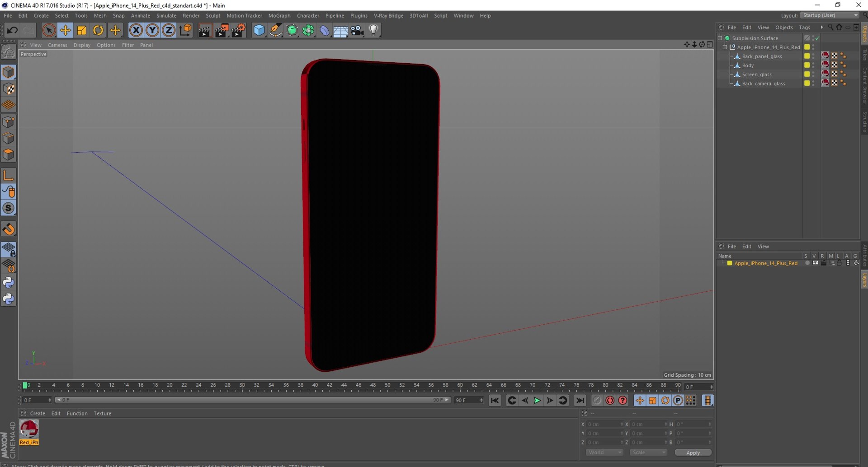
Task: Toggle layer Lock icon
Action: (840, 263)
